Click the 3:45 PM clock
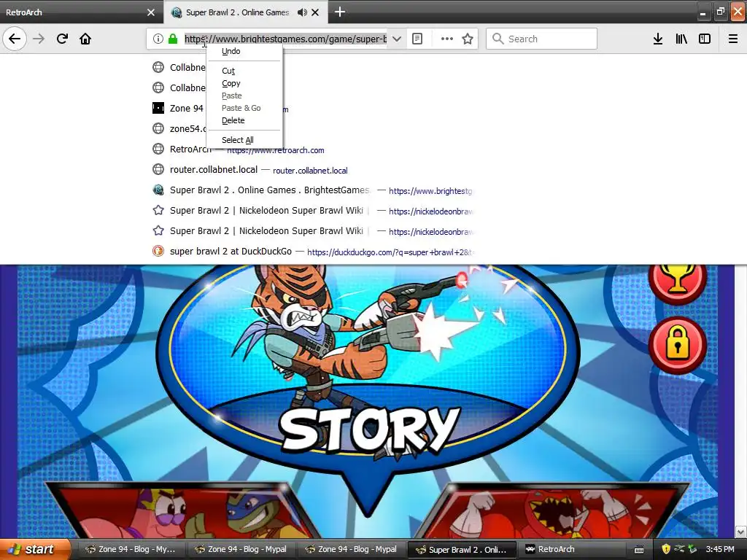 720,549
